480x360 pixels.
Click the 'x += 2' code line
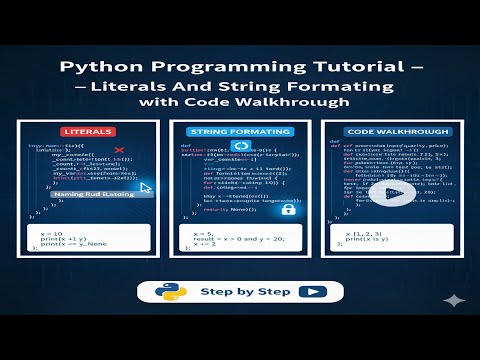[205, 244]
